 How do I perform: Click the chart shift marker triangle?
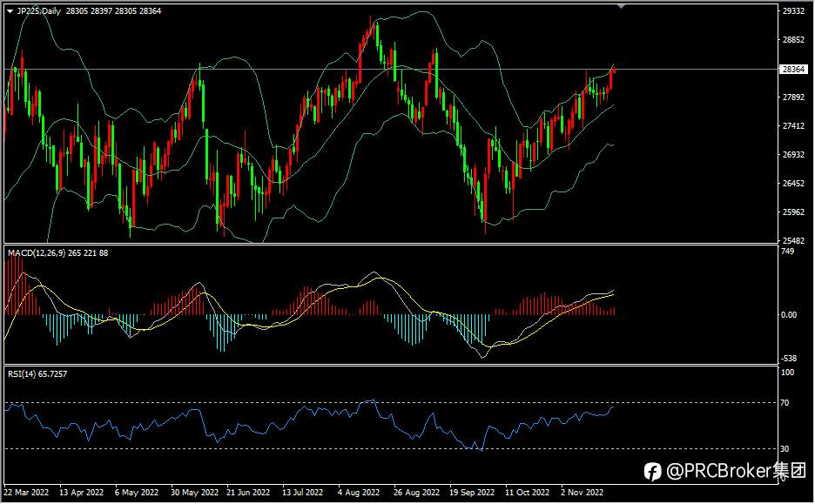pyautogui.click(x=621, y=6)
